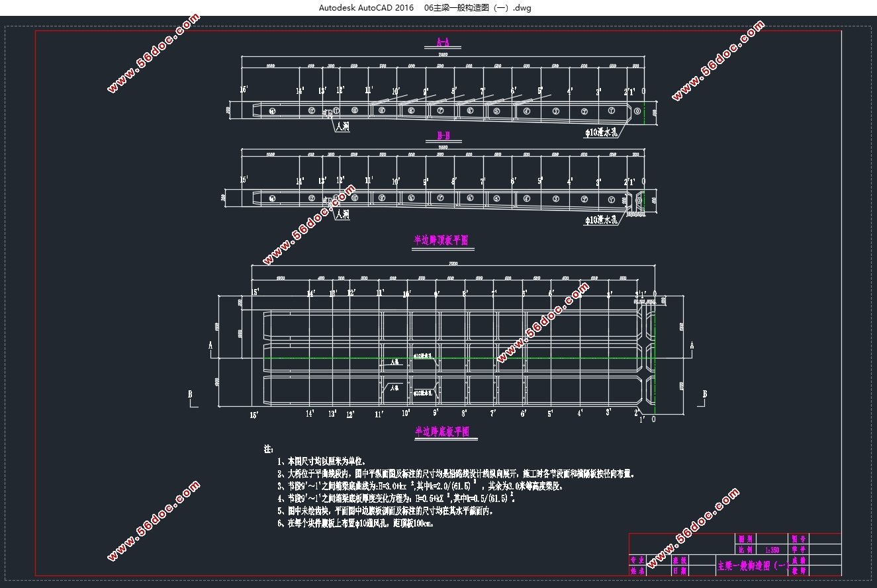Viewport: 877px width, 588px height.
Task: Click left A section-cut marker beside plan
Action: coord(210,345)
